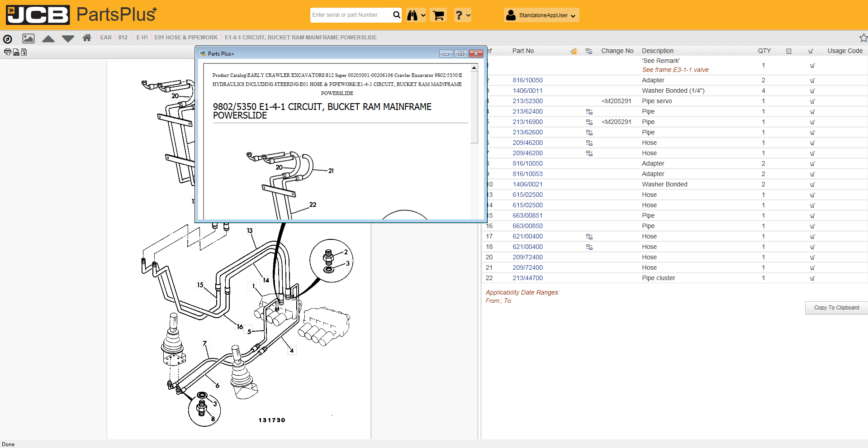Click the part number search field
Image resolution: width=868 pixels, height=448 pixels.
349,15
